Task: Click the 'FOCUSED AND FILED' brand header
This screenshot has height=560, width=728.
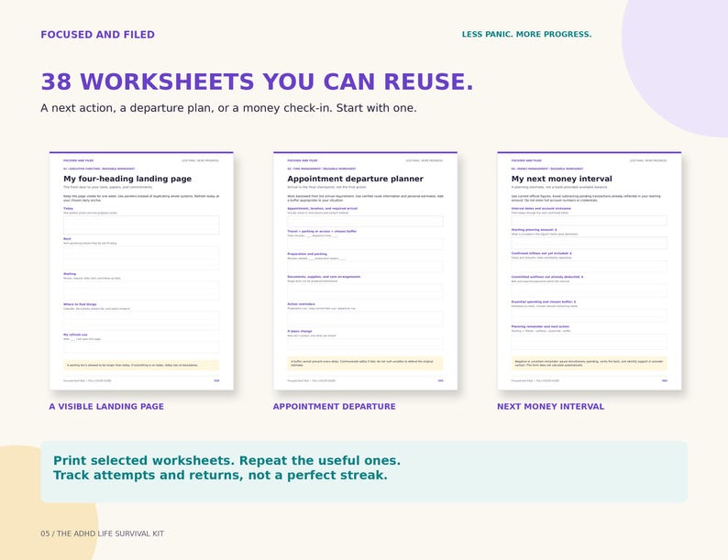Action: tap(97, 35)
